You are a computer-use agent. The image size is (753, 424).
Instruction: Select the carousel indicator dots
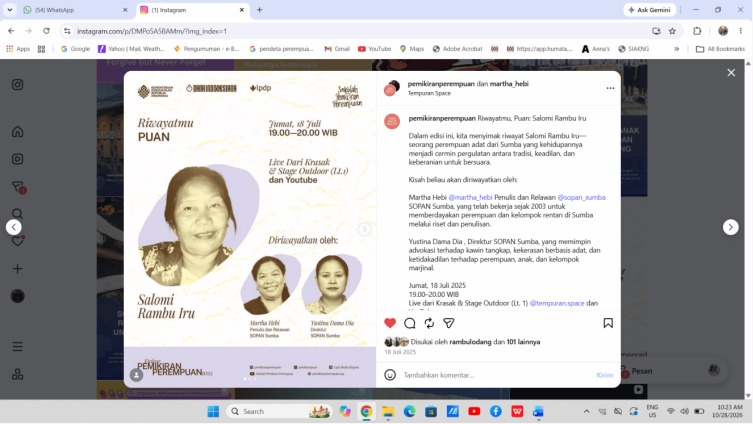coord(250,379)
